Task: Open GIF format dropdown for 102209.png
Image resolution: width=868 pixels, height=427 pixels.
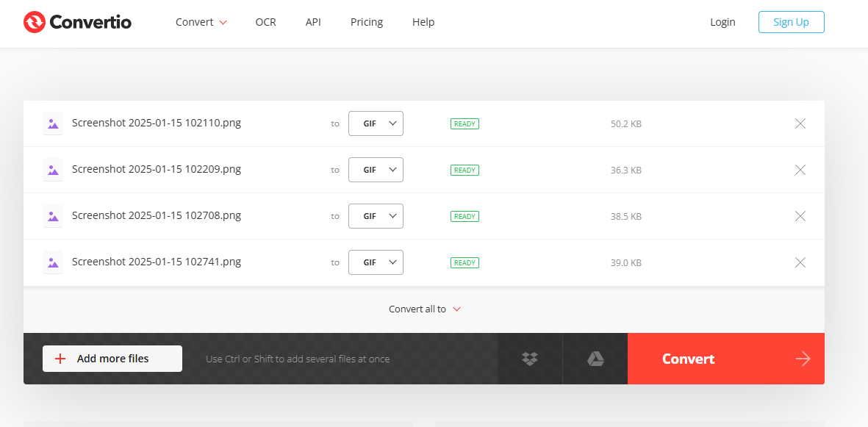Action: click(x=376, y=170)
